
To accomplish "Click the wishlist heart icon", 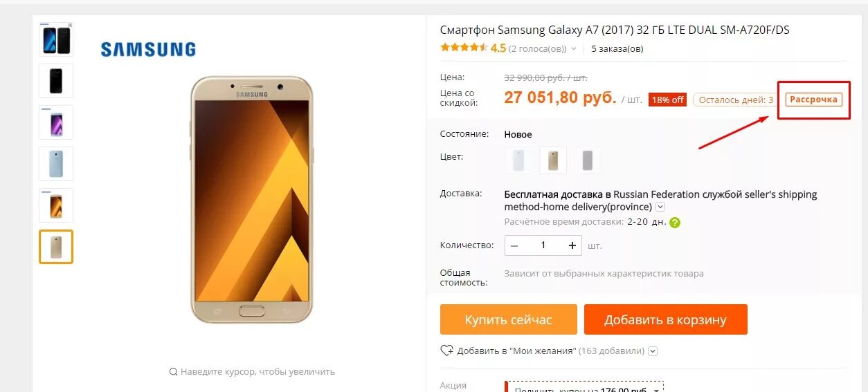I will [x=446, y=351].
